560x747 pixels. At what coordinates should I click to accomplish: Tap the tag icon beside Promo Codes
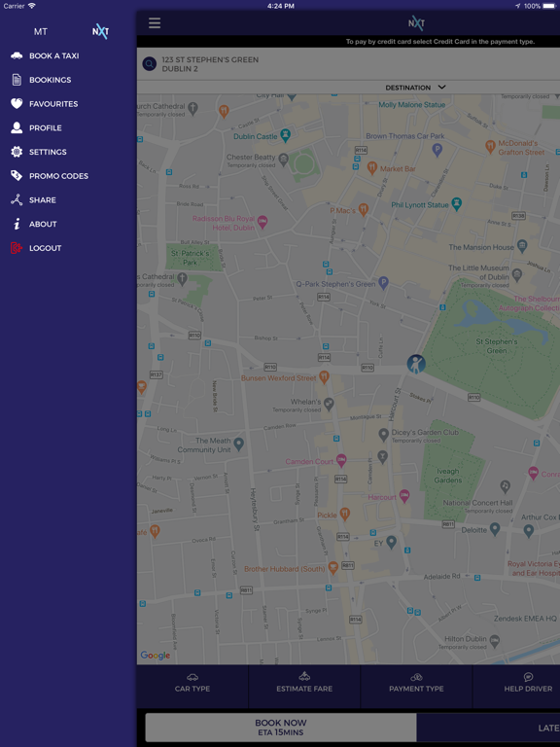click(17, 176)
